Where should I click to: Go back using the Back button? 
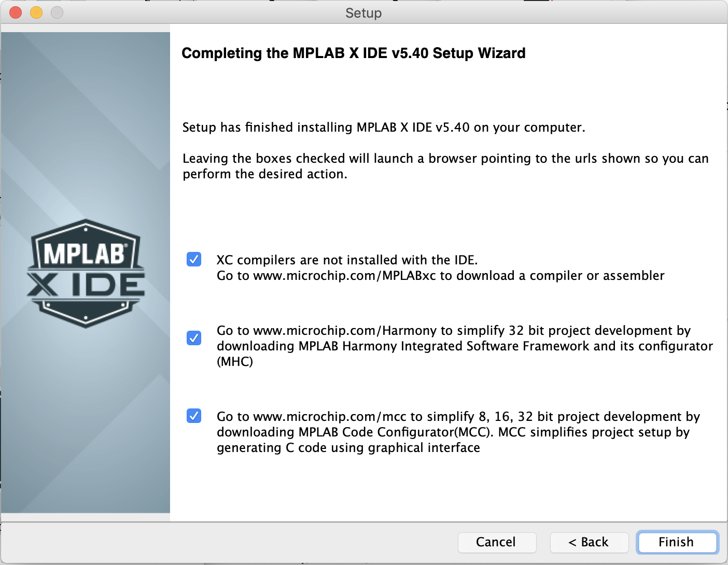point(589,542)
